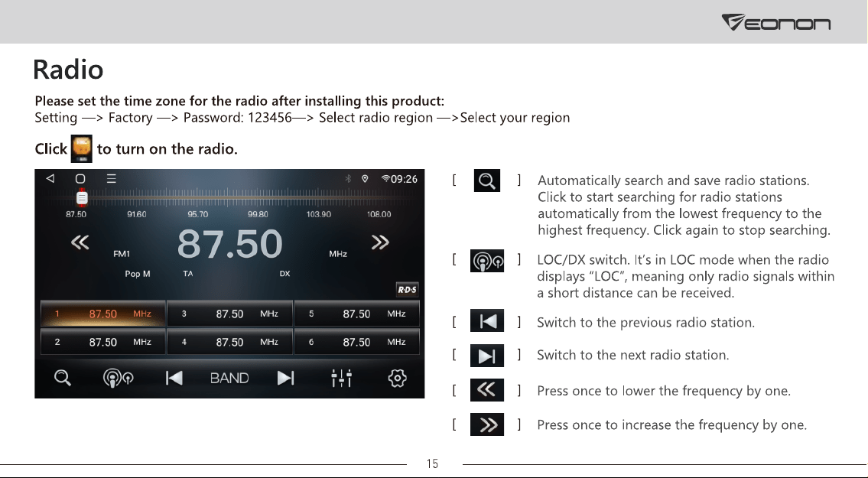This screenshot has height=478, width=868.
Task: Open equalizer sliders icon in radio bottom bar
Action: [x=342, y=378]
